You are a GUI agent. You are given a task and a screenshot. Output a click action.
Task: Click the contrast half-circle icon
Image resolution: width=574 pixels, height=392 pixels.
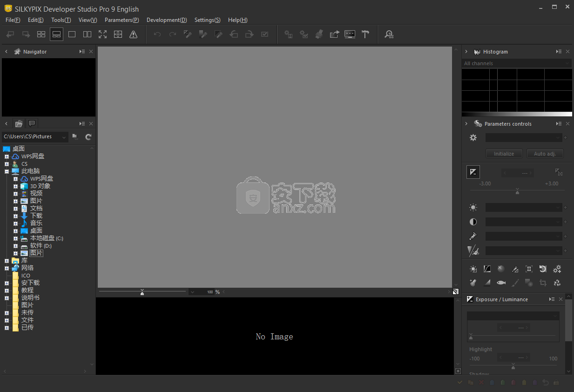(473, 222)
